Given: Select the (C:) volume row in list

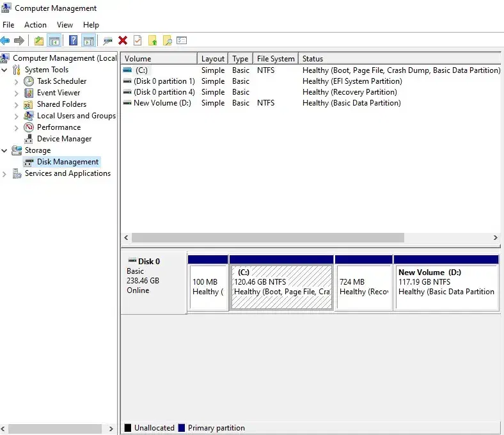Looking at the screenshot, I should coord(141,70).
